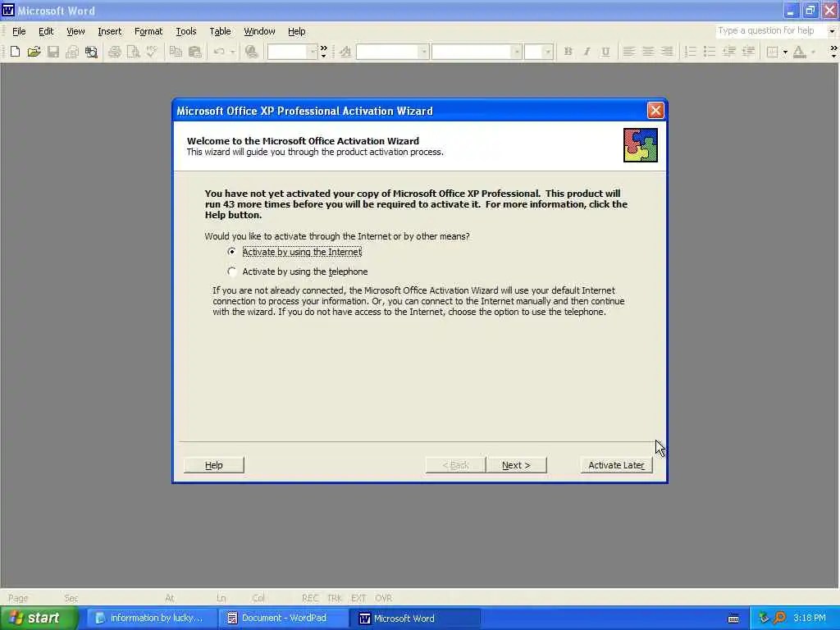Toggle TRK track changes in status bar
840x630 pixels.
pos(335,598)
